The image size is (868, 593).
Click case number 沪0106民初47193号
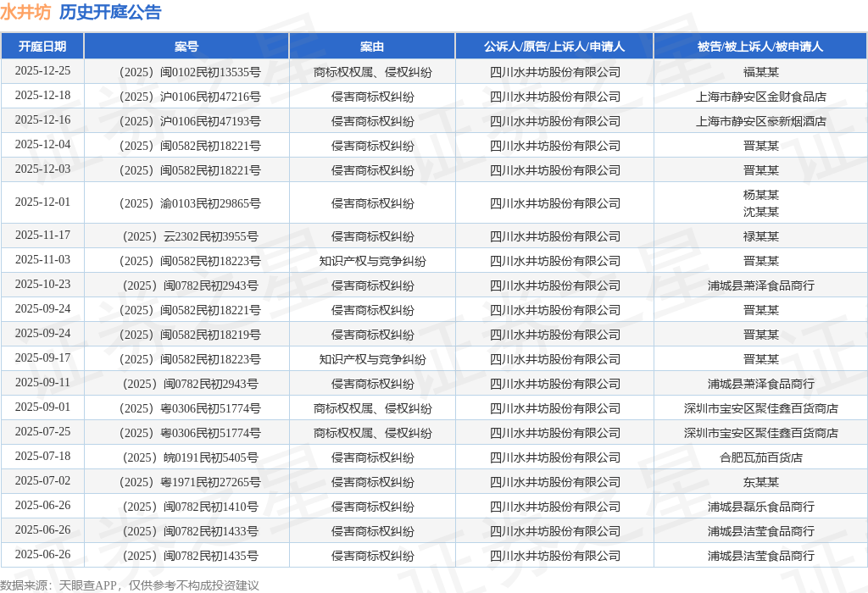tap(190, 121)
